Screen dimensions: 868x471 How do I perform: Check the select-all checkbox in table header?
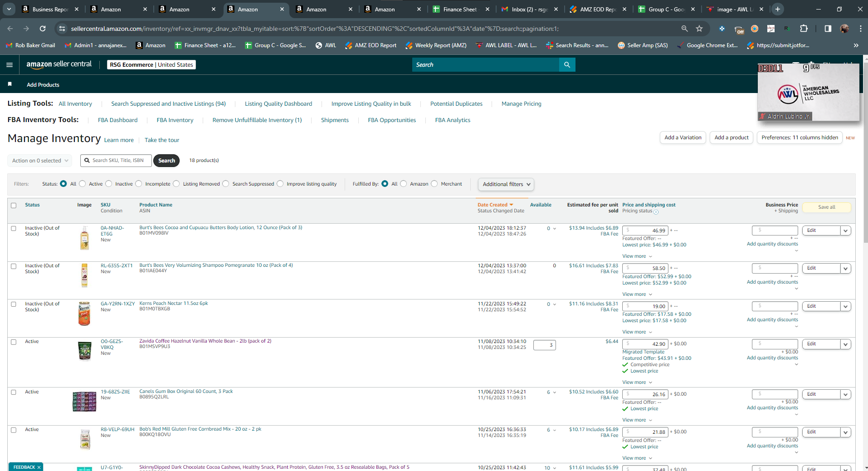pos(14,206)
